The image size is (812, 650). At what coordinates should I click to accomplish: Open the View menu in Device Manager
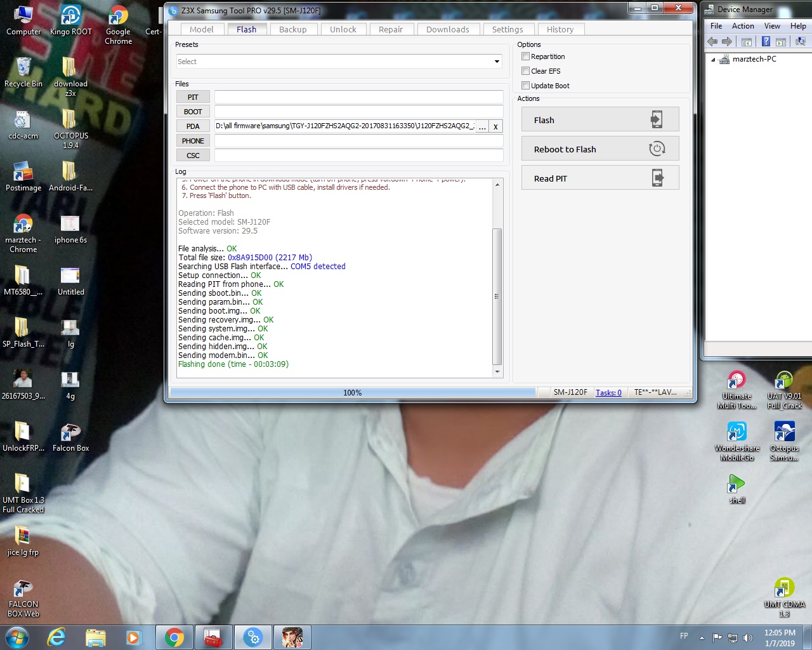click(772, 26)
